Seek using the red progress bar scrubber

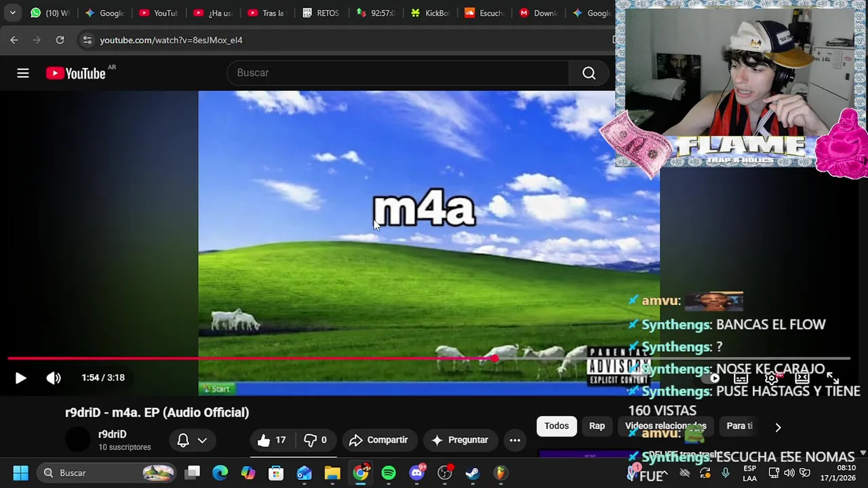pos(495,358)
